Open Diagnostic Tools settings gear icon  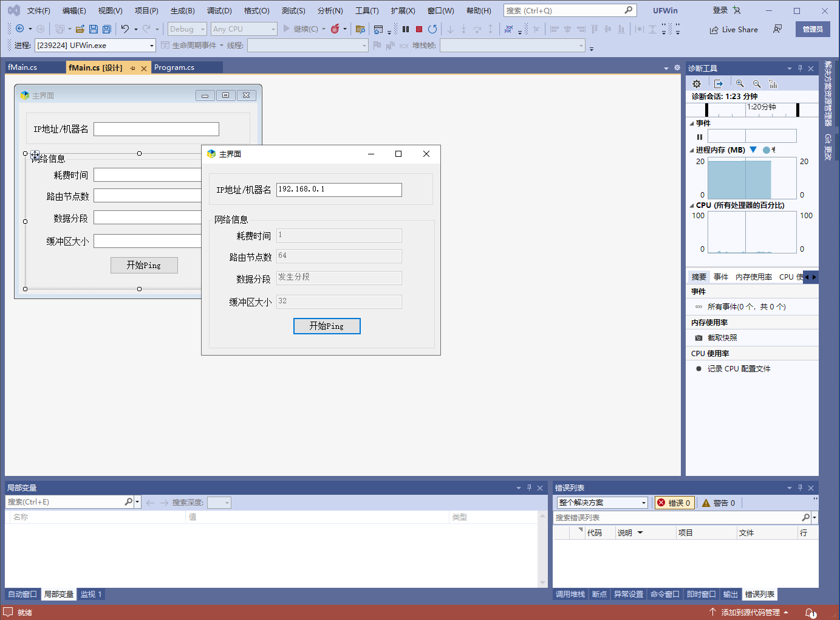tap(697, 84)
